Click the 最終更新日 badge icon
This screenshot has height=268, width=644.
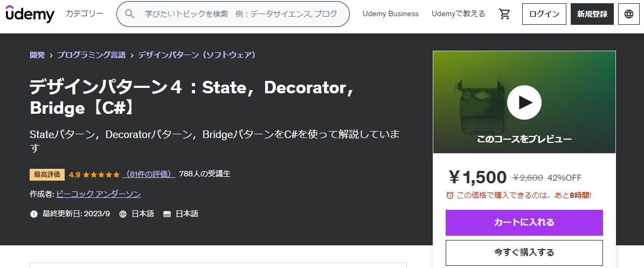34,214
